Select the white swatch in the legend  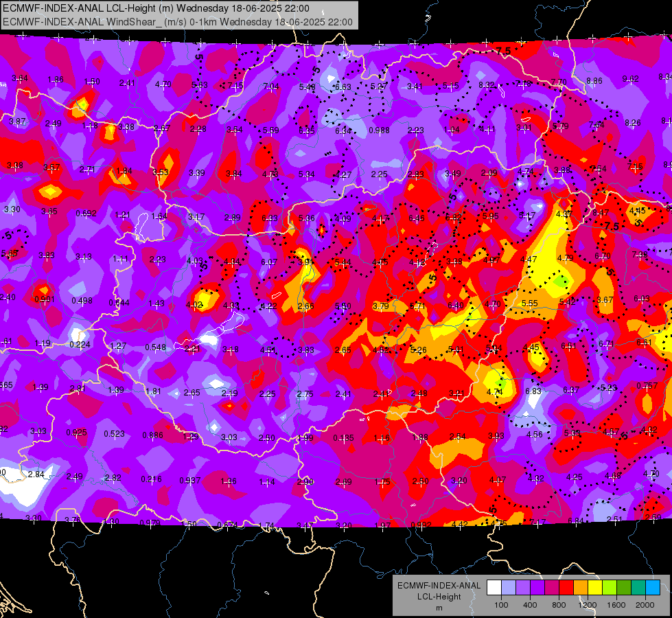494,588
